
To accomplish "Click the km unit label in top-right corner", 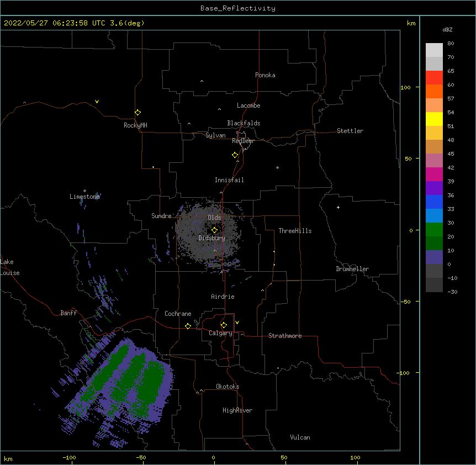I will point(411,23).
